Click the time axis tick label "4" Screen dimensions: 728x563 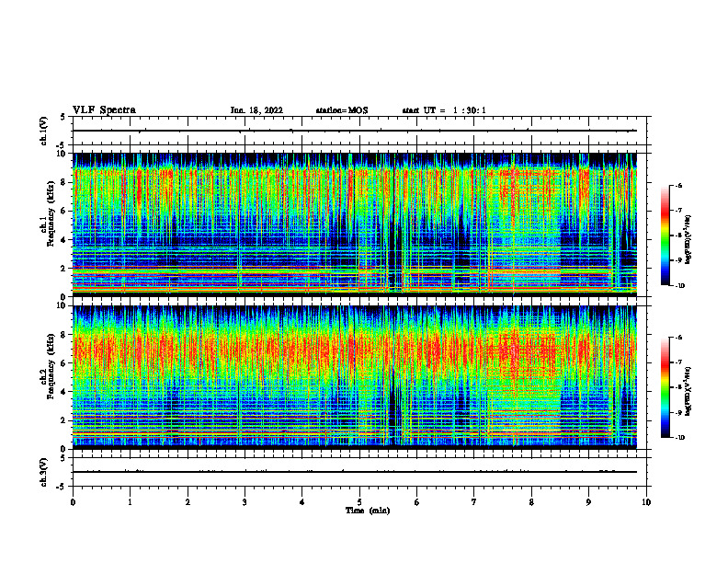pos(302,502)
